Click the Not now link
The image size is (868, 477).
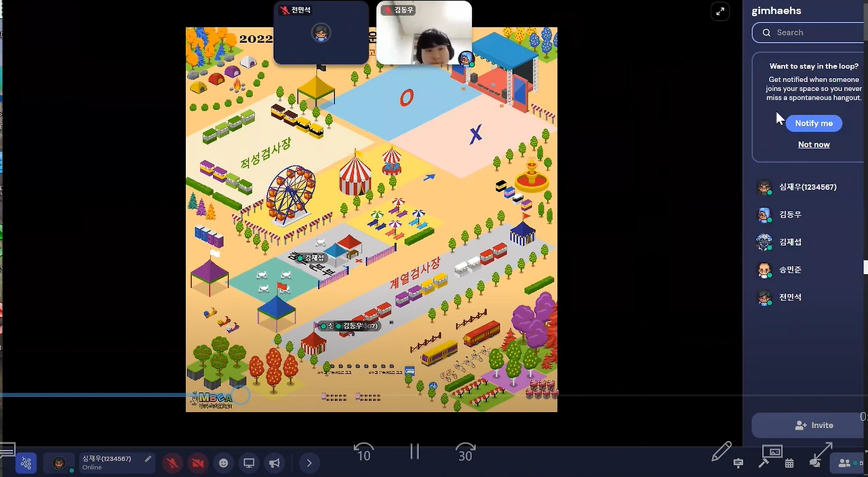[814, 145]
